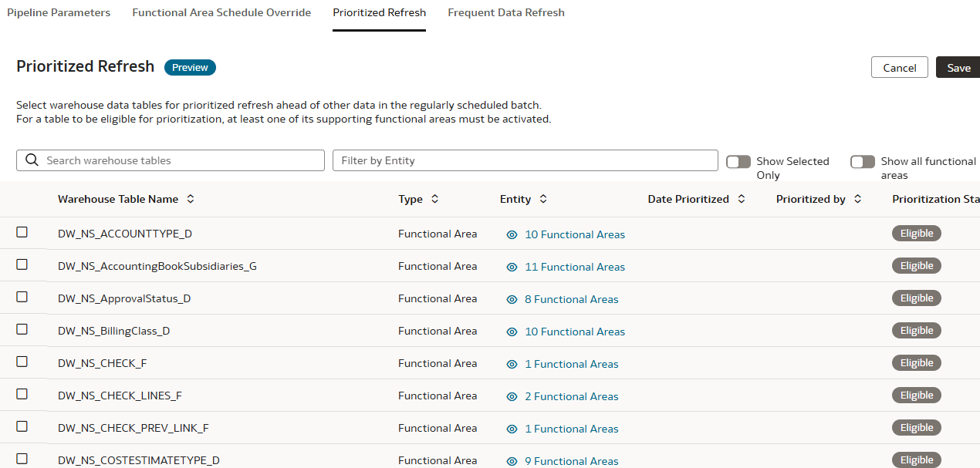Click the Filter by Entity box
Viewport: 980px width, 468px height.
click(525, 160)
